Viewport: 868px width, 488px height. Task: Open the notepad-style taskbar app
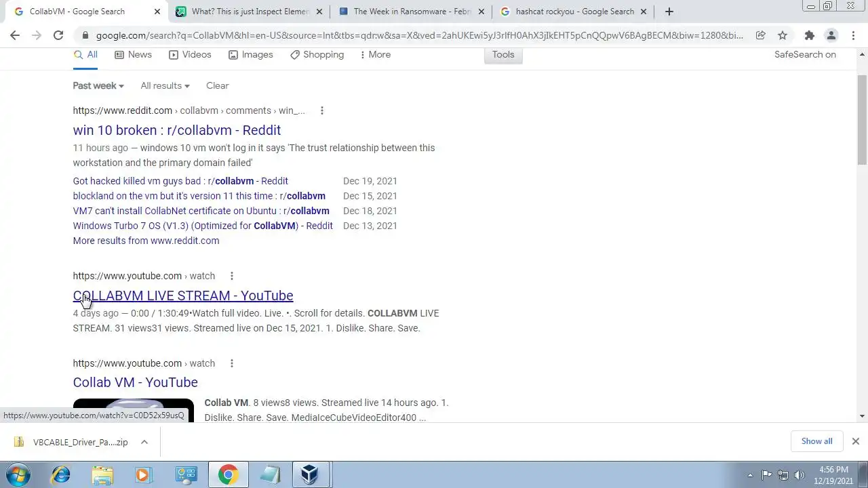(269, 475)
